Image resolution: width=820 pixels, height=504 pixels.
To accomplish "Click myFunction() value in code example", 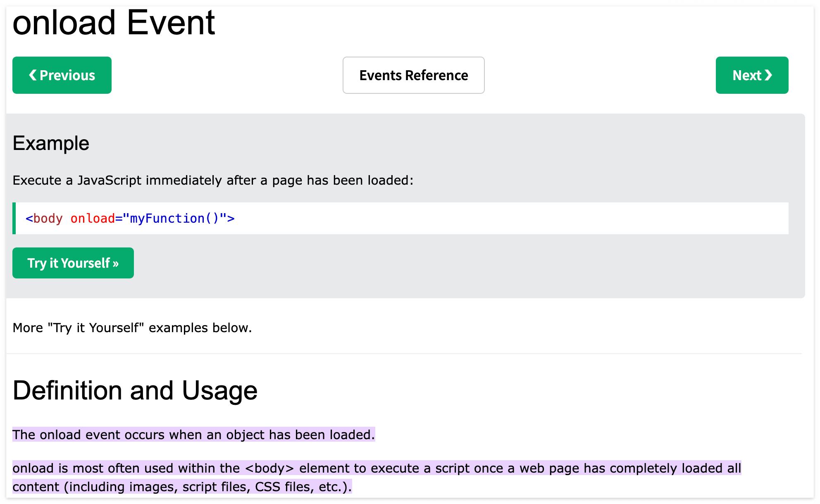I will (174, 219).
